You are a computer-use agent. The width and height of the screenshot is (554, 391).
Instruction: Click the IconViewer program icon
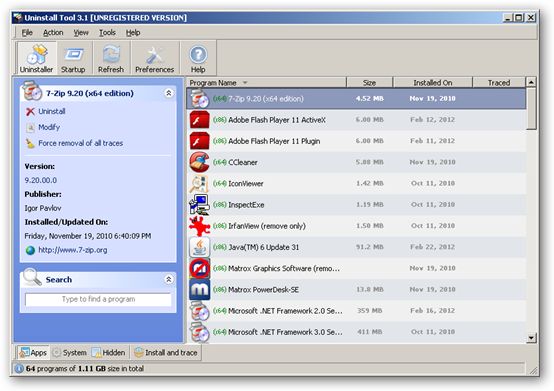tap(200, 183)
